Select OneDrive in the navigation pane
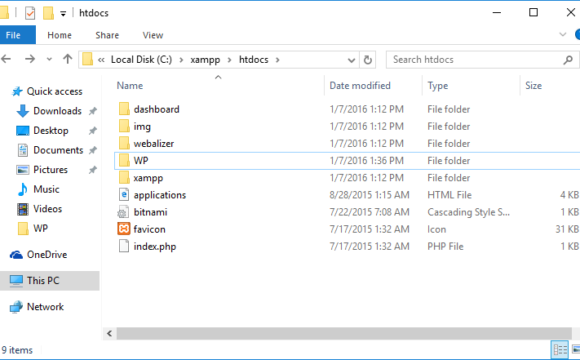 pyautogui.click(x=39, y=255)
